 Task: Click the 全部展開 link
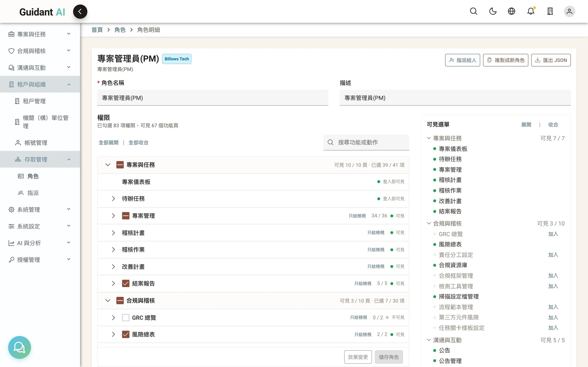(x=109, y=143)
